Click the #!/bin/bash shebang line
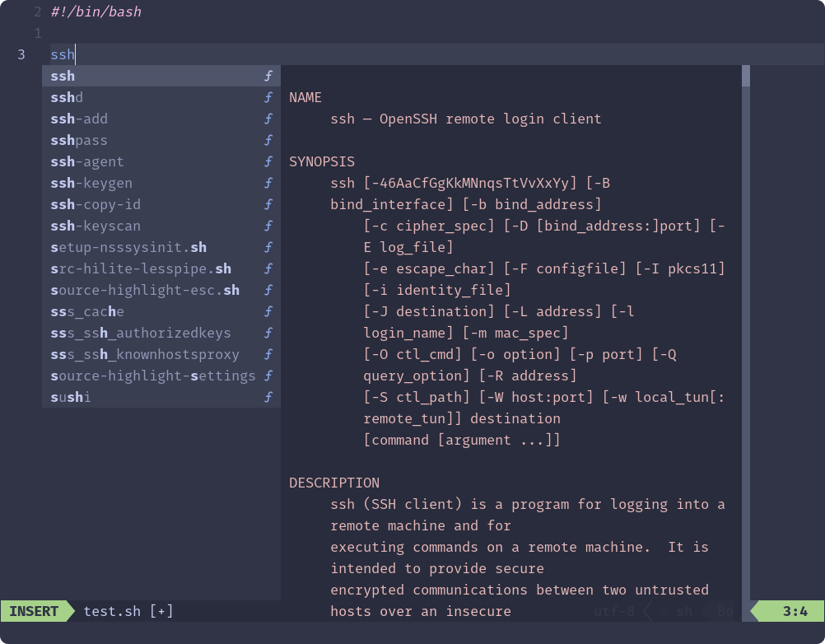 click(96, 12)
